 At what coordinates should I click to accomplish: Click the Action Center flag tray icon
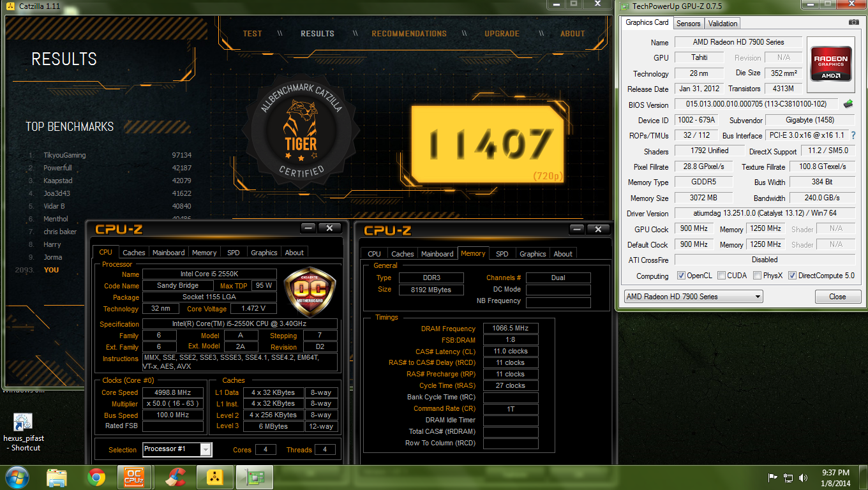pyautogui.click(x=772, y=477)
